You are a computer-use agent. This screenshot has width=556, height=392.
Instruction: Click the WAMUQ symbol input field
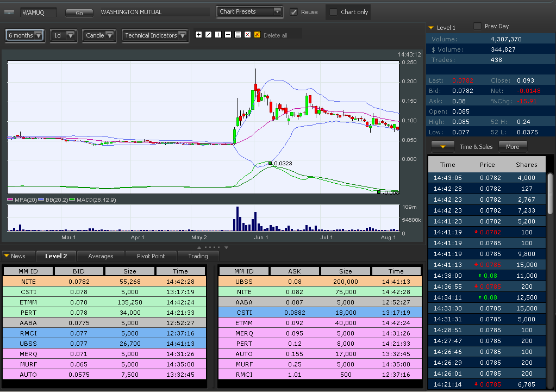coord(38,13)
